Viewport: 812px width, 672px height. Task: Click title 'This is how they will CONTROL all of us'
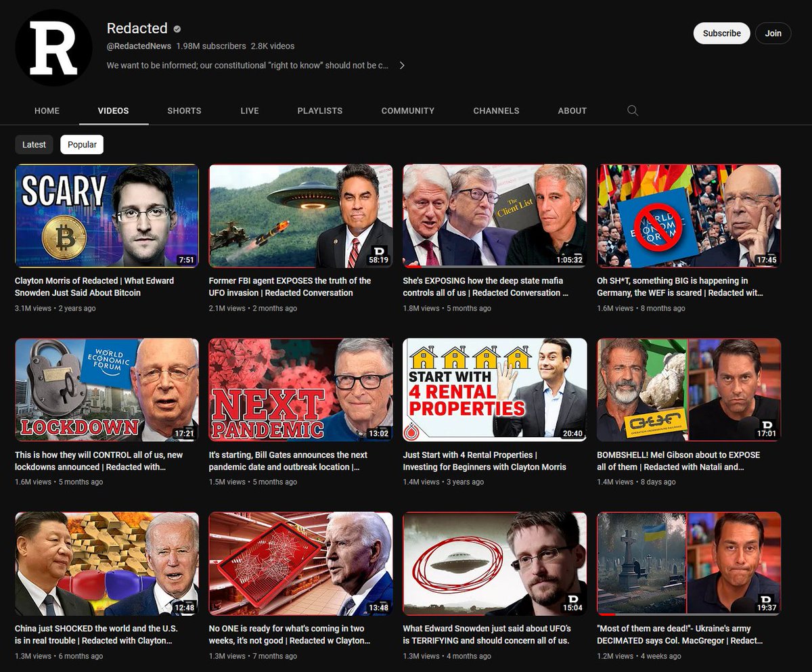(x=99, y=461)
